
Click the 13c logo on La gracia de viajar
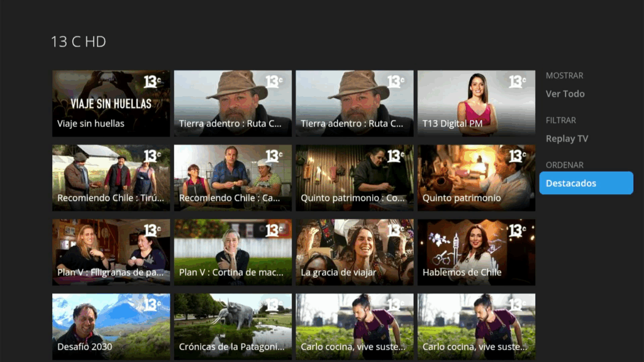396,230
